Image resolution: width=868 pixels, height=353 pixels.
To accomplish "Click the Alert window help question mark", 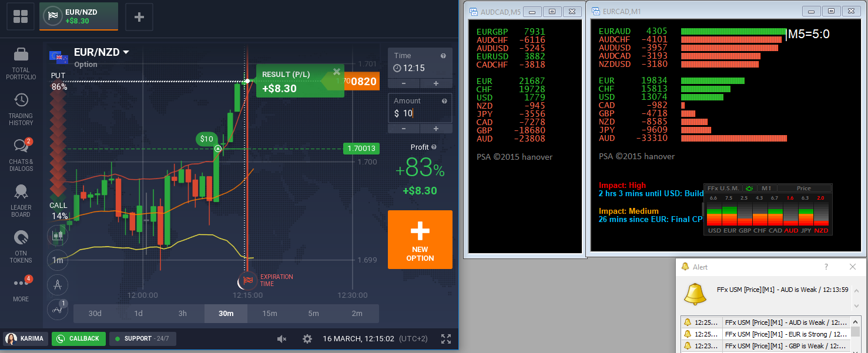I will 826,267.
